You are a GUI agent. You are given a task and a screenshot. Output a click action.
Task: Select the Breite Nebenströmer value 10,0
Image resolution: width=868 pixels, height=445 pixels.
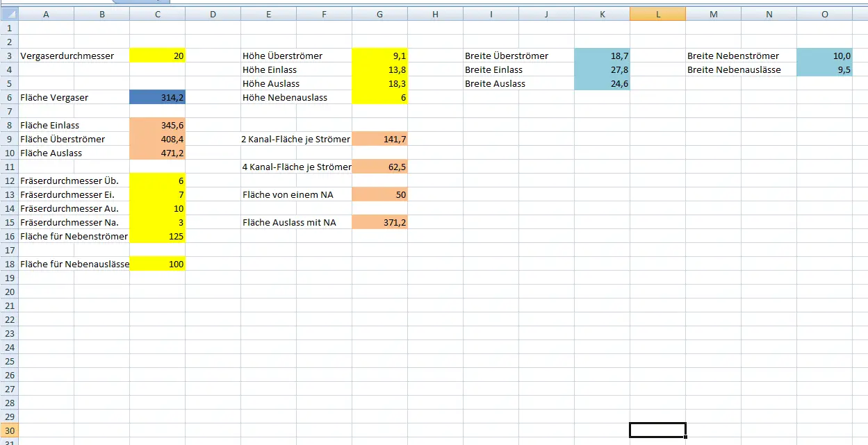pos(824,56)
